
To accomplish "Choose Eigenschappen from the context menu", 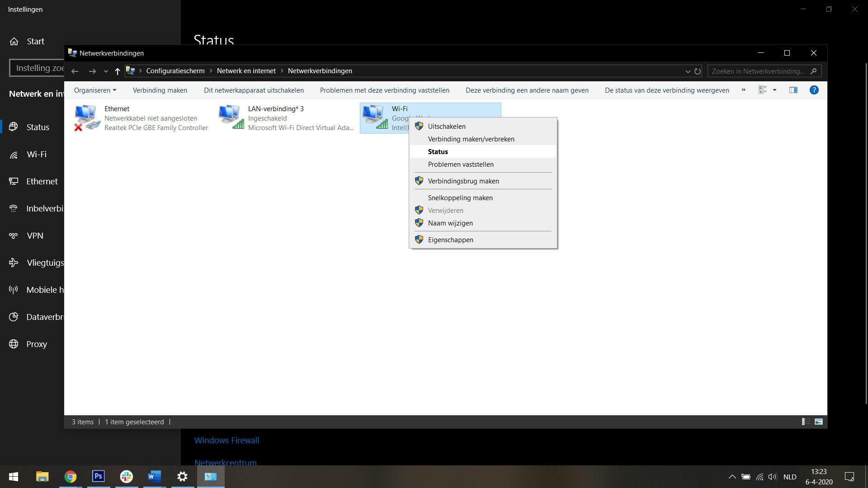I will pos(450,240).
